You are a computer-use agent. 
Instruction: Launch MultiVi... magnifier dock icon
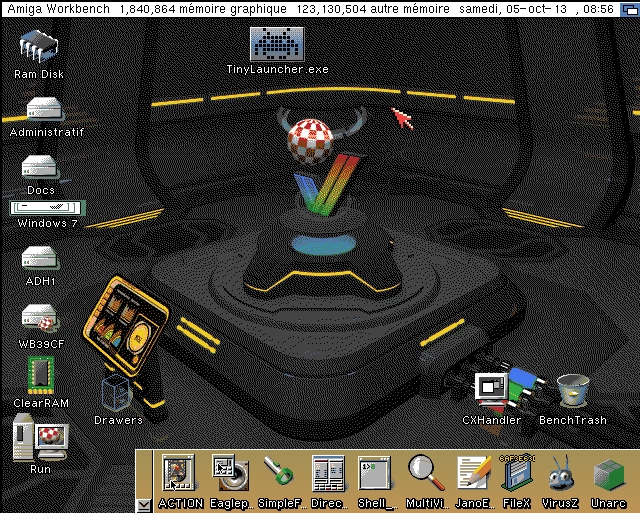point(426,473)
